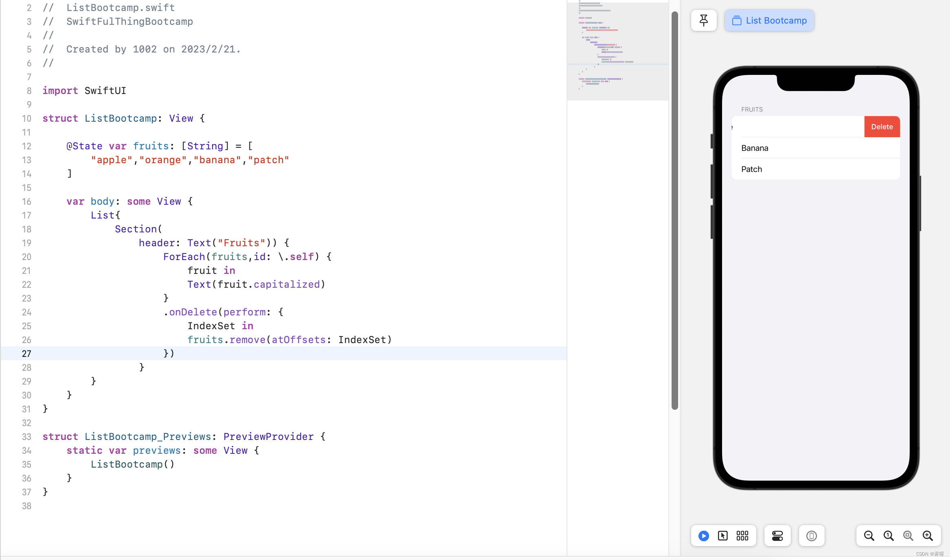950x560 pixels.
Task: Click the code minimap overview
Action: [x=618, y=51]
